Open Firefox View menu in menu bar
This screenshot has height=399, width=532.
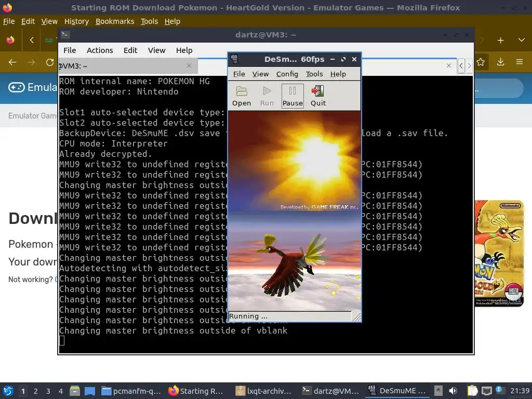tap(49, 21)
